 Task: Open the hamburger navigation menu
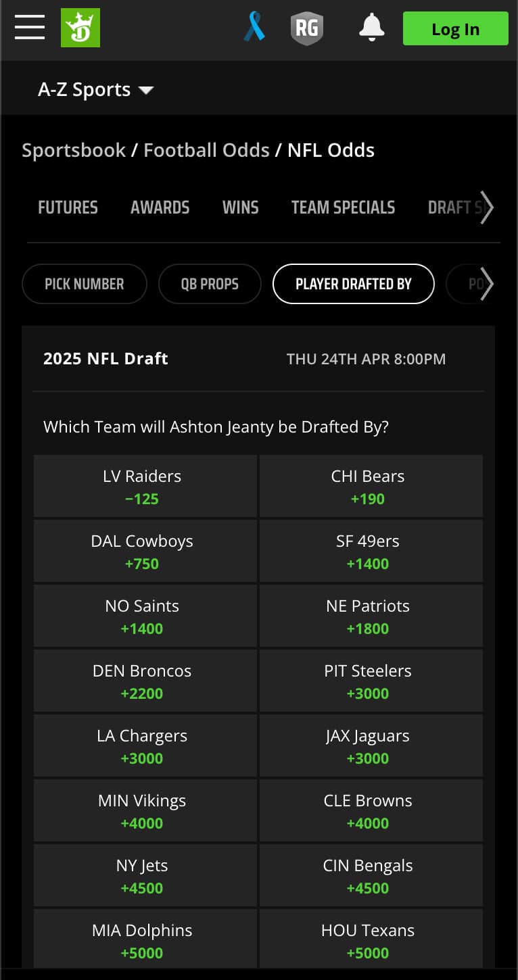tap(30, 28)
